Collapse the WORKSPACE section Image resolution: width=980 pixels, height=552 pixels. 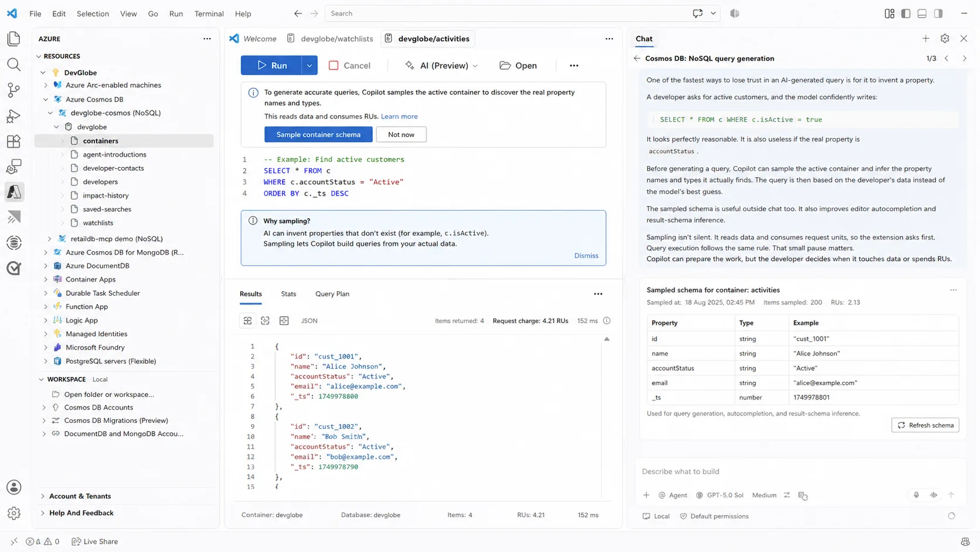tap(41, 380)
